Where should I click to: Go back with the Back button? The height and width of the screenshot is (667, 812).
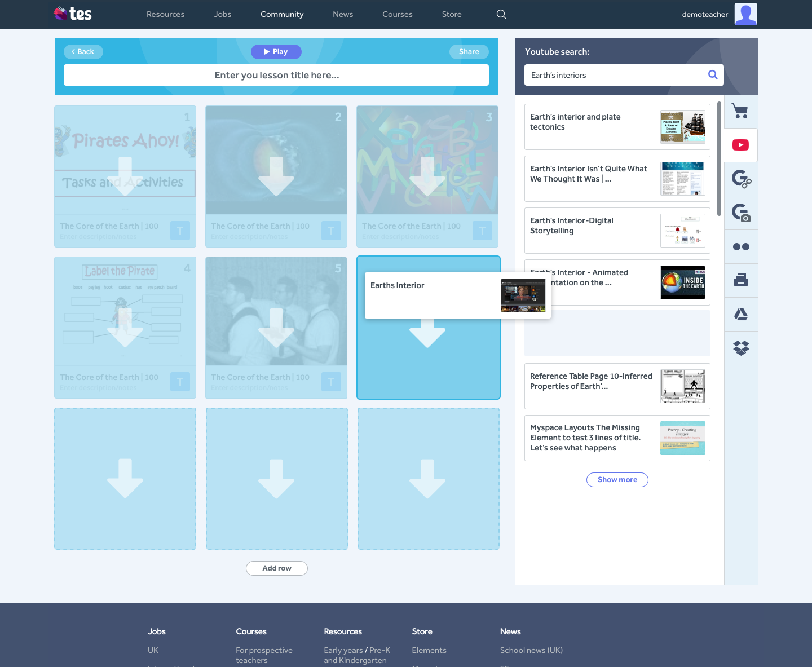83,52
